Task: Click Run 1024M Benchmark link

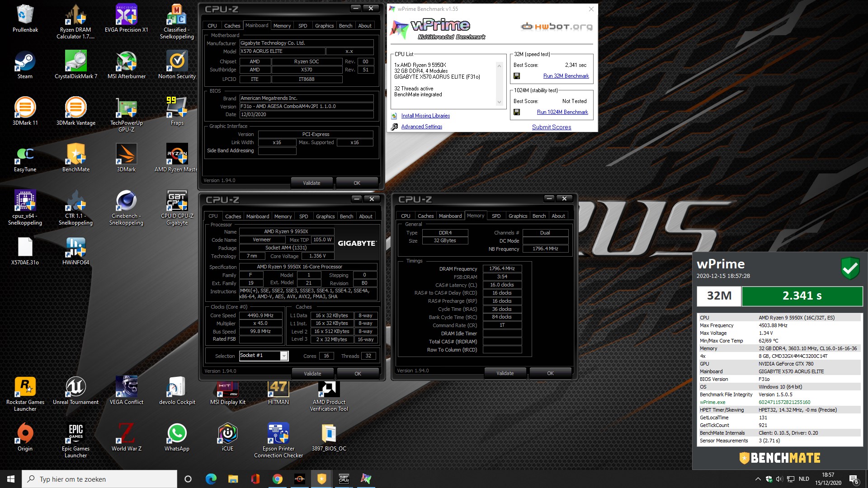Action: pyautogui.click(x=562, y=112)
